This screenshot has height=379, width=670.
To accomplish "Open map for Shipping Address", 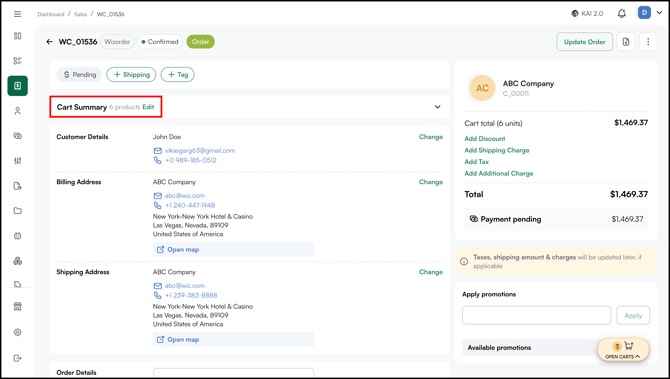I will (233, 340).
